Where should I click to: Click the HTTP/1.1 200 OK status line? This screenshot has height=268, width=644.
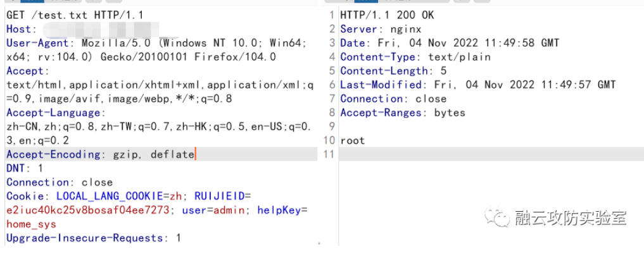point(387,15)
